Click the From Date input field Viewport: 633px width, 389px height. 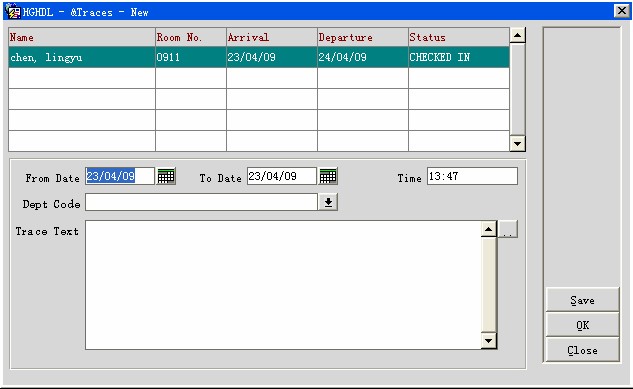pyautogui.click(x=120, y=176)
